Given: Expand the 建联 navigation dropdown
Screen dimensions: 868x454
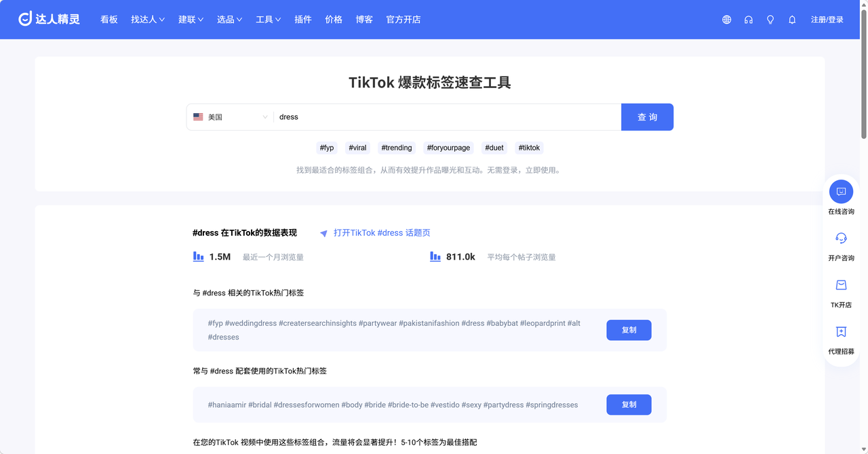Looking at the screenshot, I should [191, 20].
